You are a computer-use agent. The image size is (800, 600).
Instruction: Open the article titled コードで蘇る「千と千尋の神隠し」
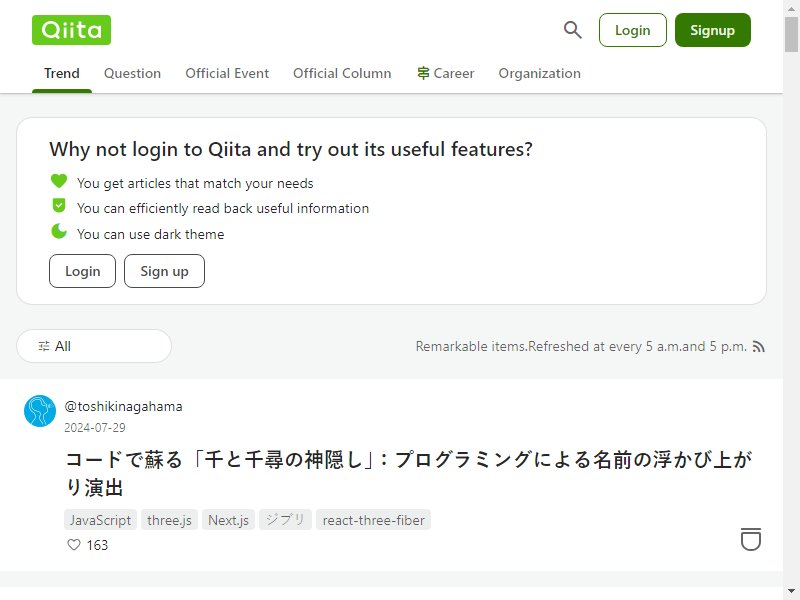pos(408,473)
